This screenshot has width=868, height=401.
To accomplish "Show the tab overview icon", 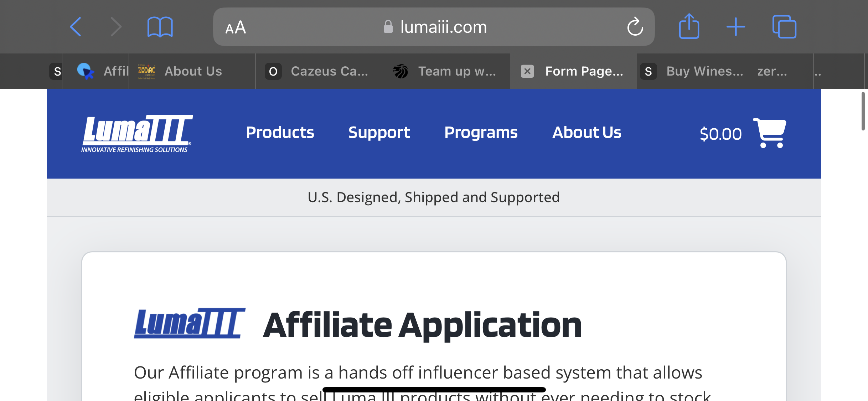I will click(784, 26).
